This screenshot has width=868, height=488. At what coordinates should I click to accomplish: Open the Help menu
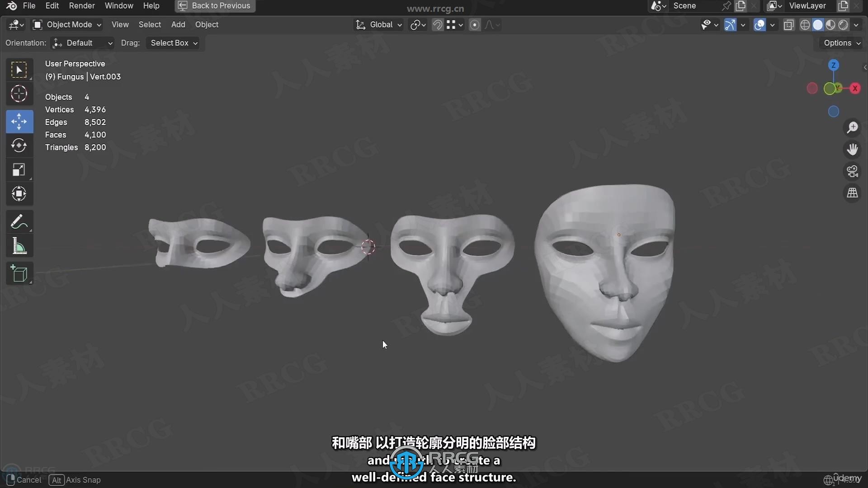point(151,6)
